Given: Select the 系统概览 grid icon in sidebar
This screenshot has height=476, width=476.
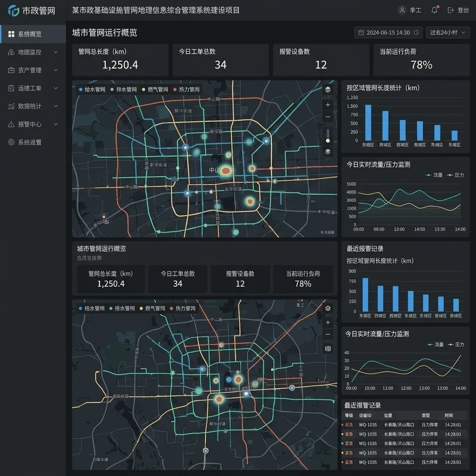Looking at the screenshot, I should (x=11, y=34).
